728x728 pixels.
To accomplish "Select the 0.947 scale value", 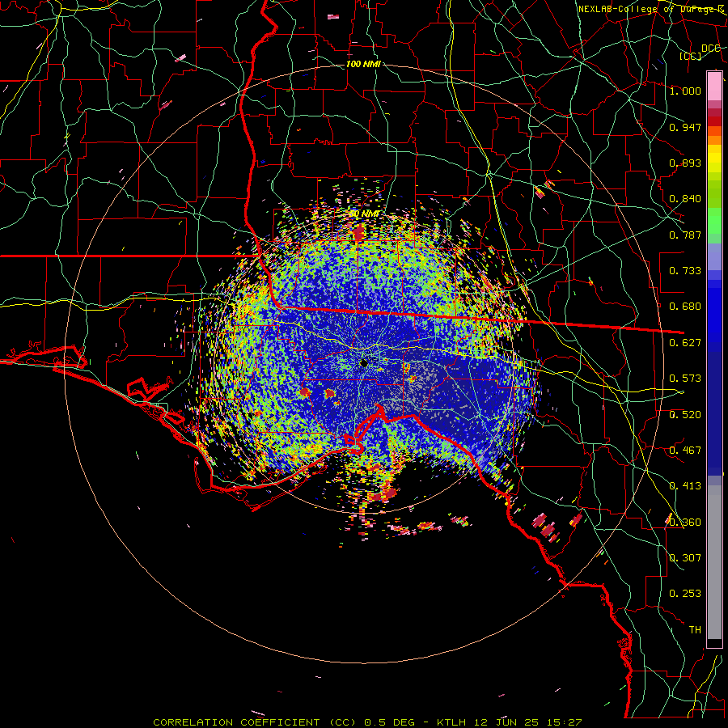I will coord(685,127).
